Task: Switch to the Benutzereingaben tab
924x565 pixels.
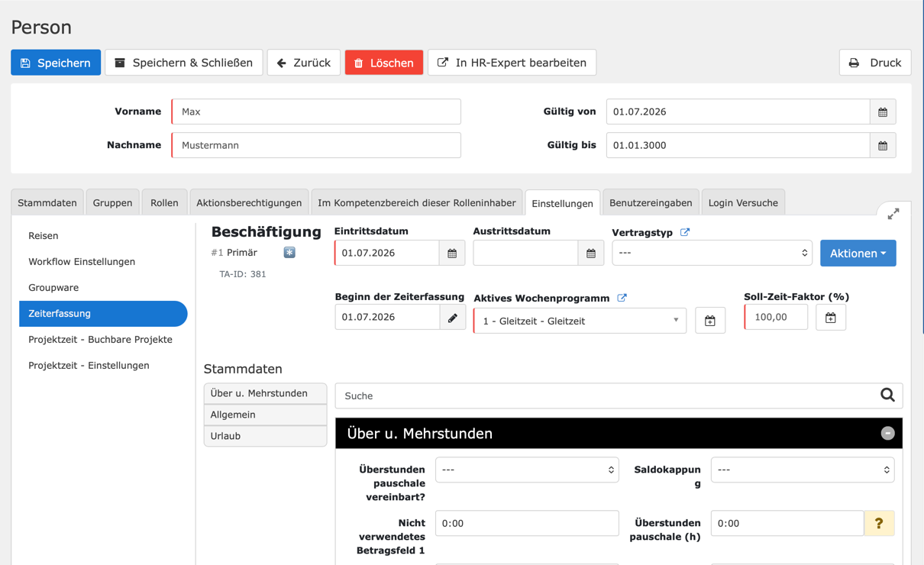Action: (x=651, y=202)
